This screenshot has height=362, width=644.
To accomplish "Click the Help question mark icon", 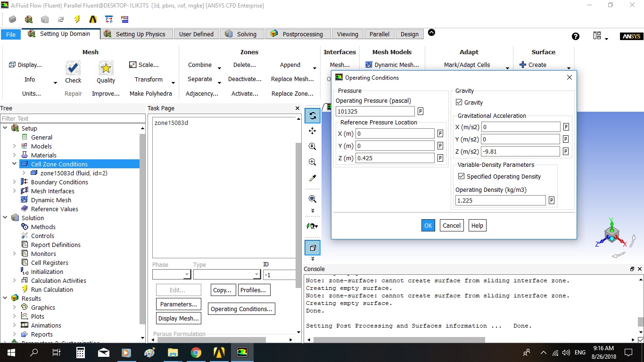I will (x=575, y=36).
